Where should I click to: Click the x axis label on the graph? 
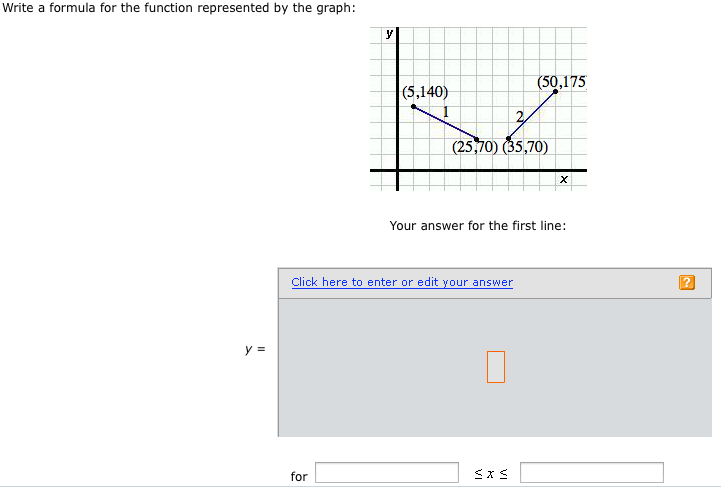[564, 179]
